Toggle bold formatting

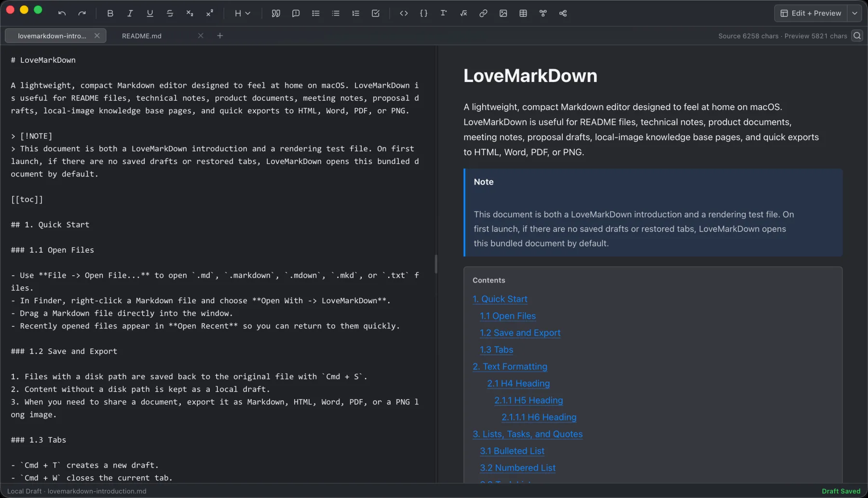click(110, 13)
